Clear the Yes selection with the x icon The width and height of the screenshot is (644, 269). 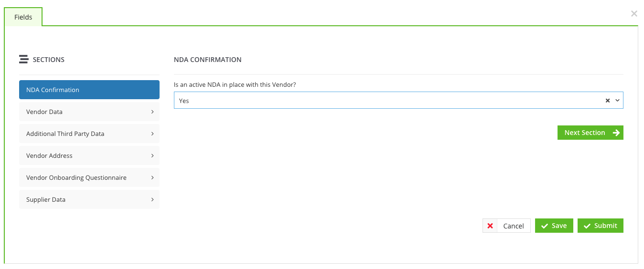[608, 101]
